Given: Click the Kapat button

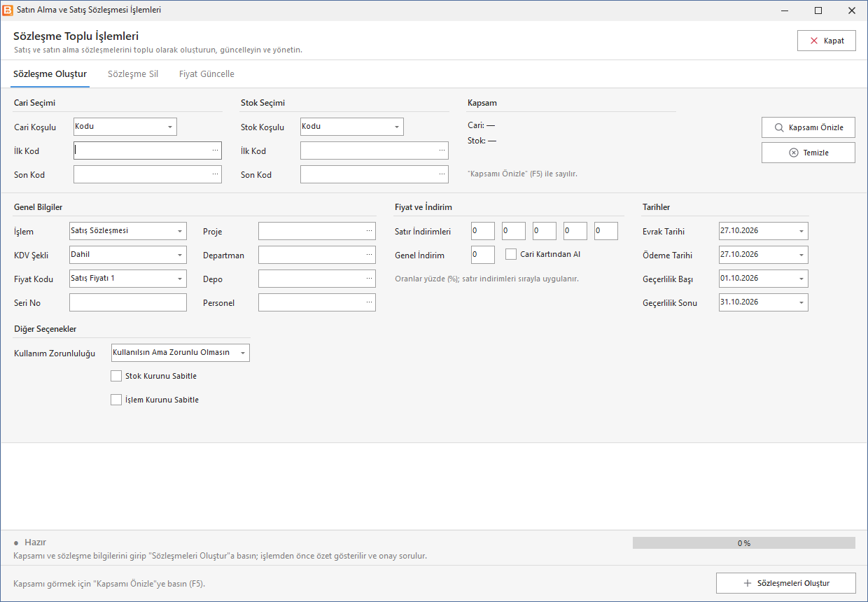Looking at the screenshot, I should click(x=826, y=41).
